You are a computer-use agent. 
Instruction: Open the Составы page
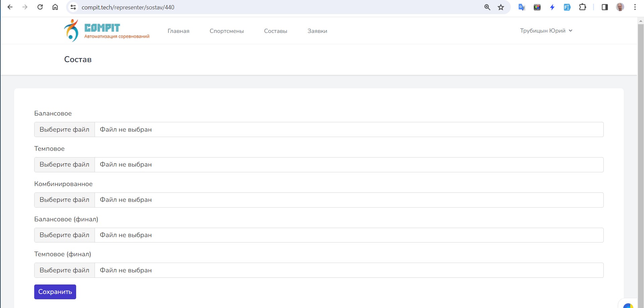click(275, 31)
